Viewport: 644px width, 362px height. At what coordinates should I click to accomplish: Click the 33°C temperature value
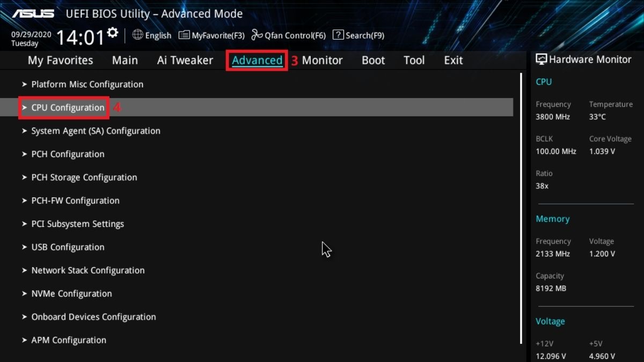598,116
